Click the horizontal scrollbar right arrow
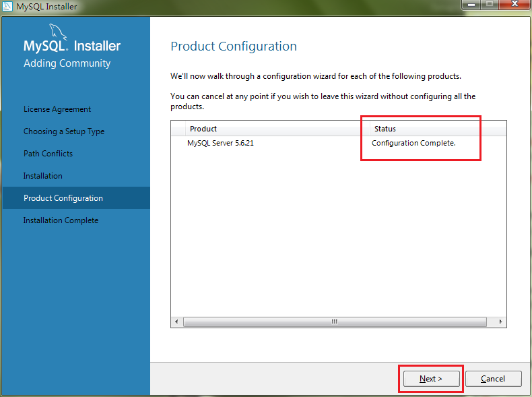This screenshot has height=397, width=532. point(500,322)
